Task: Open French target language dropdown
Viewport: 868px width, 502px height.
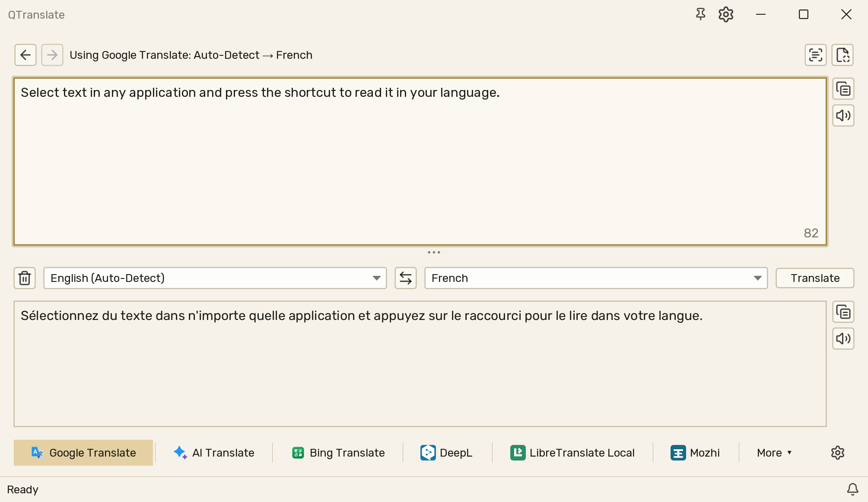Action: [x=596, y=278]
